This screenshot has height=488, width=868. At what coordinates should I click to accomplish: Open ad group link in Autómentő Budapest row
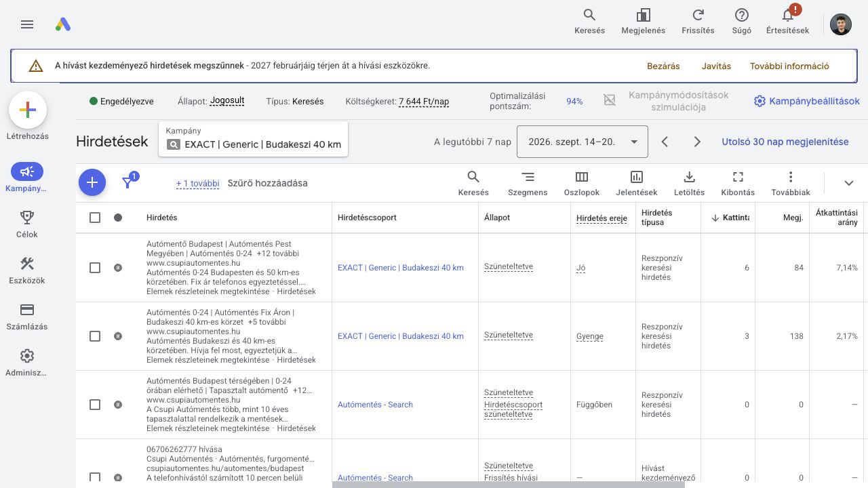(401, 268)
